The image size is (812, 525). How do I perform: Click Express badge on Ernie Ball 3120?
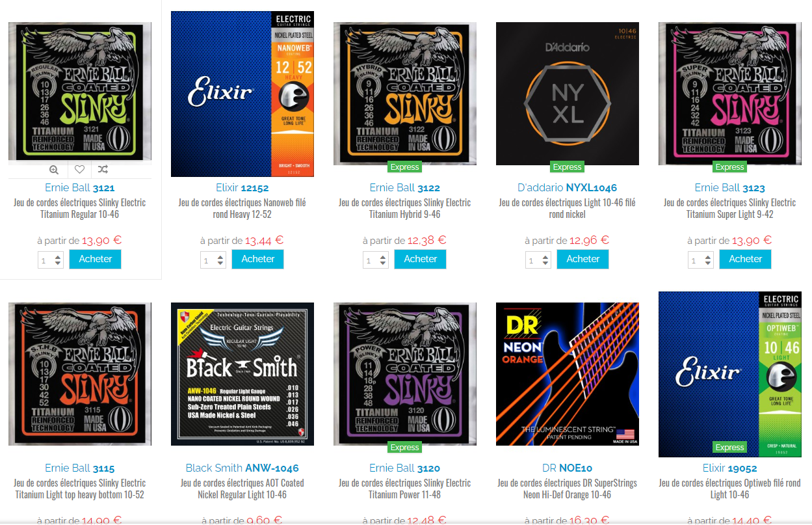404,448
